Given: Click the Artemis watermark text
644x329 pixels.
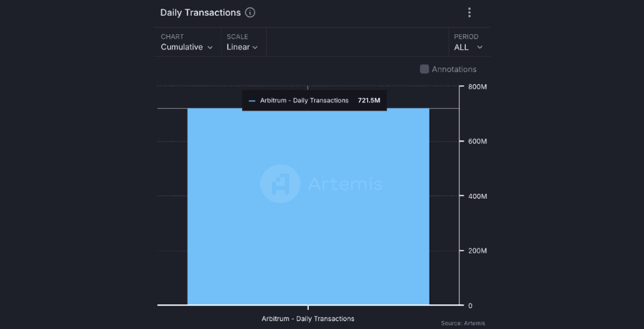Looking at the screenshot, I should click(x=345, y=184).
